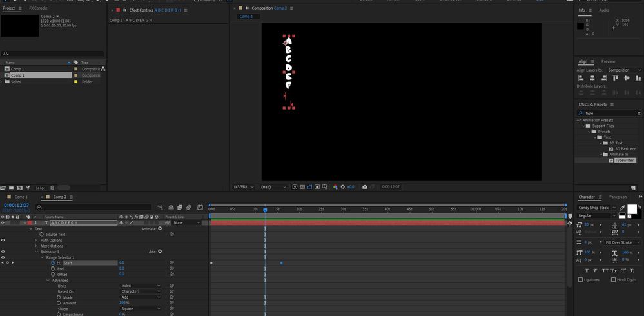This screenshot has width=644, height=316.
Task: Toggle transparency grid in composition viewer
Action: (x=302, y=186)
